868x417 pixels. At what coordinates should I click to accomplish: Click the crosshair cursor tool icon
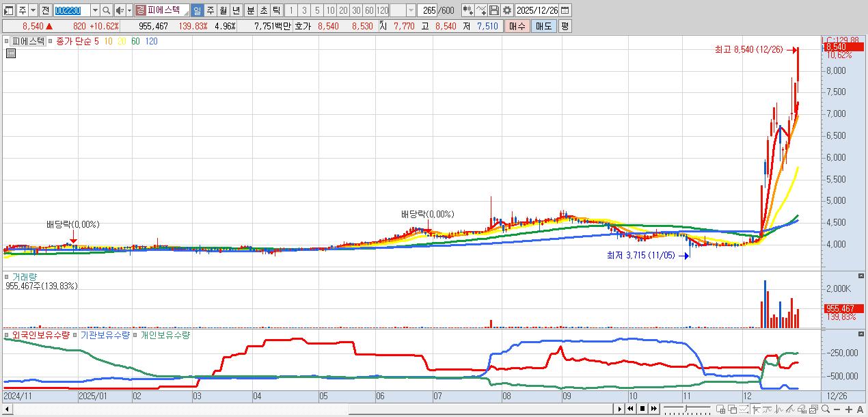(x=756, y=409)
